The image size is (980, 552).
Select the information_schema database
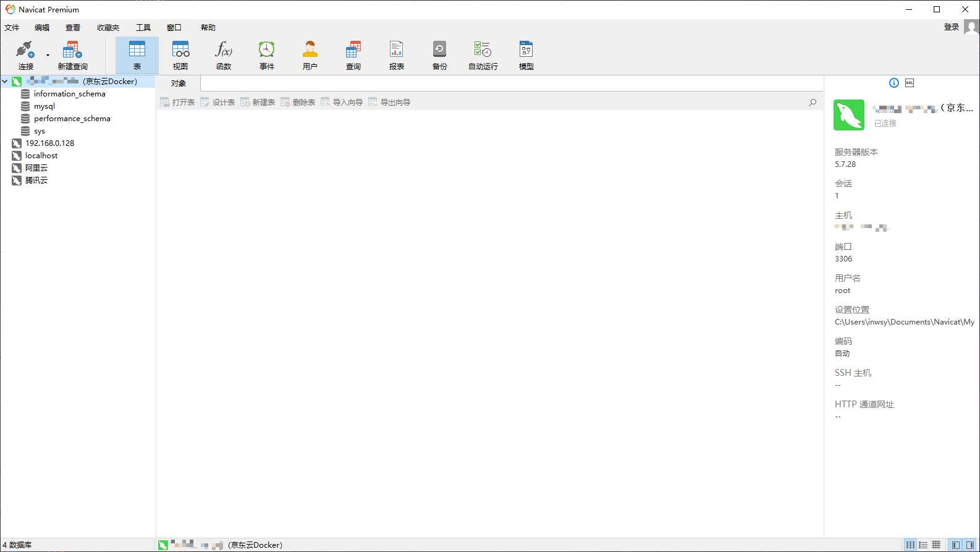(x=69, y=94)
